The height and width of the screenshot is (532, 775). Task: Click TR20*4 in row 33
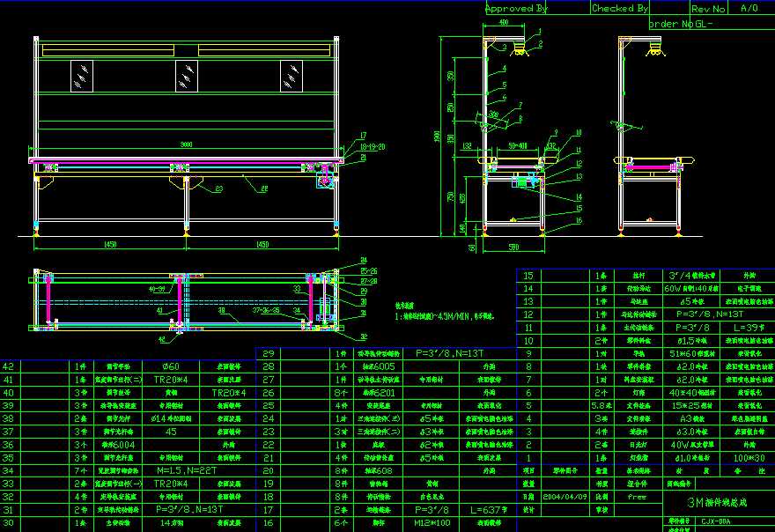pyautogui.click(x=171, y=484)
